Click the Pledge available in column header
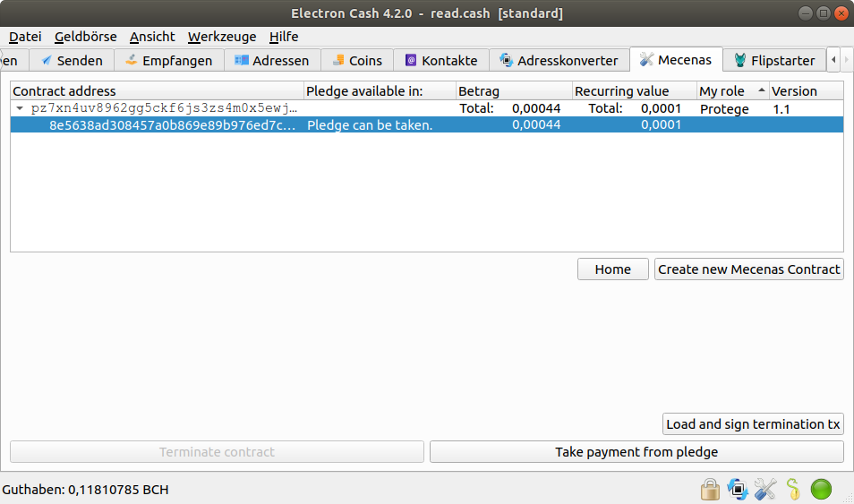854x504 pixels. click(x=380, y=91)
